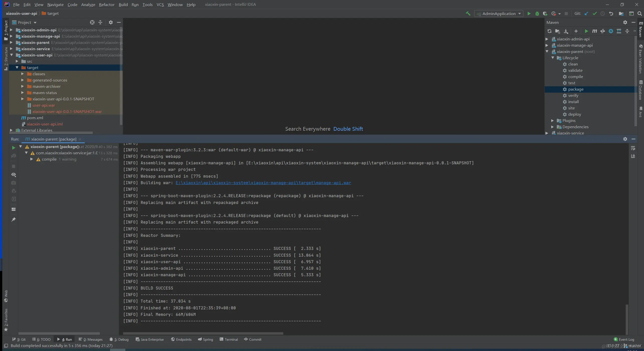Open manage-api.war path link in console
Image resolution: width=644 pixels, height=351 pixels.
[263, 183]
